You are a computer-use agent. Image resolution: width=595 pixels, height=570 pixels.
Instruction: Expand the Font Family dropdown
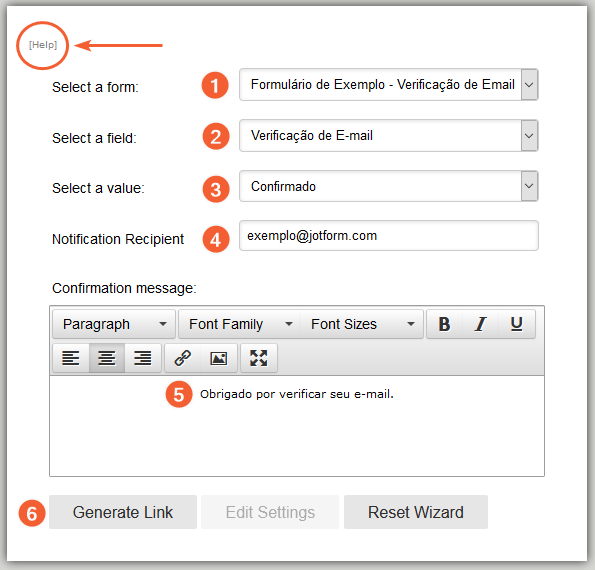(x=239, y=324)
